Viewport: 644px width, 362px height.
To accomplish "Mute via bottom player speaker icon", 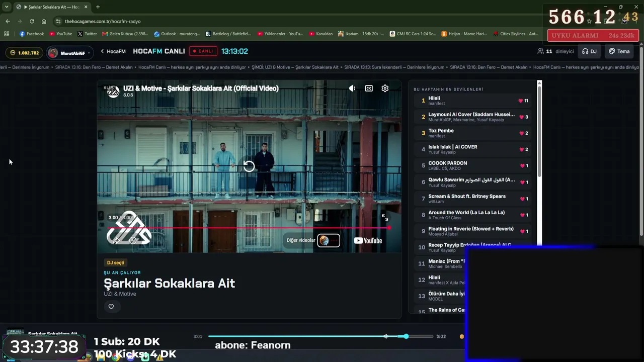I will pos(386,336).
